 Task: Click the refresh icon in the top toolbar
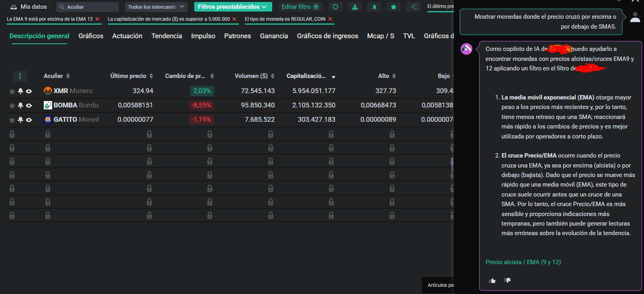tap(336, 7)
